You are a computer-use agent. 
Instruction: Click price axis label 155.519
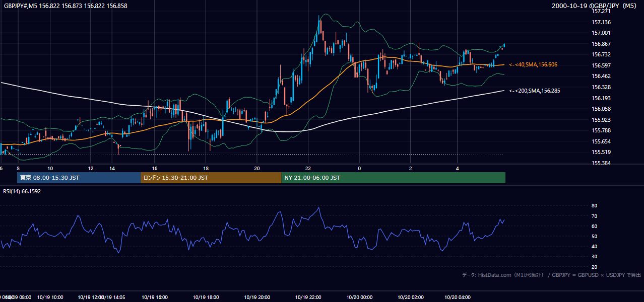point(601,152)
